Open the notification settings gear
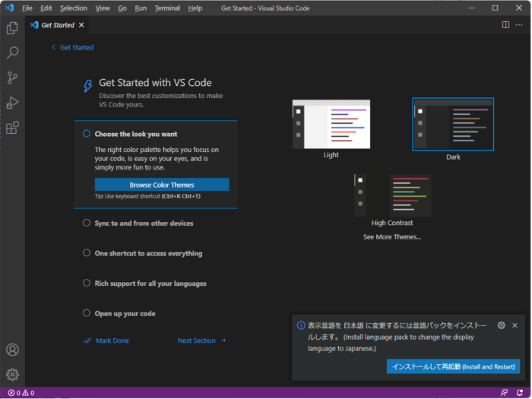This screenshot has width=532, height=399. 501,325
